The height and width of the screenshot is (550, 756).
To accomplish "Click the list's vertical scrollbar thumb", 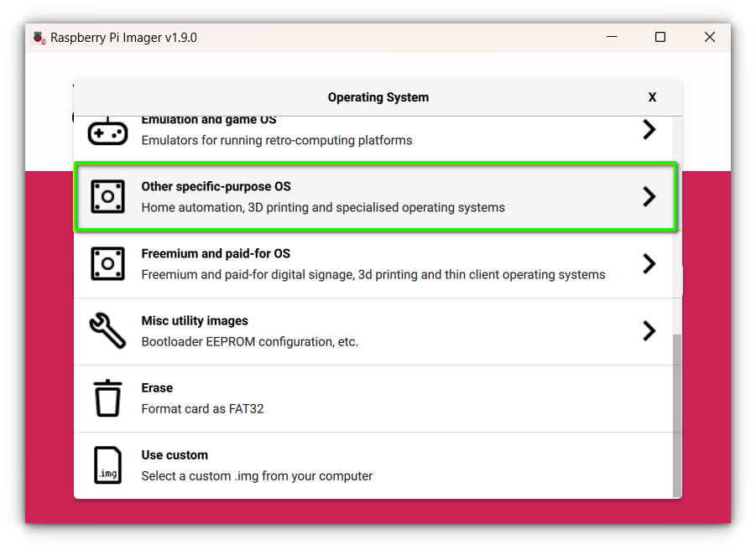I will 677,415.
